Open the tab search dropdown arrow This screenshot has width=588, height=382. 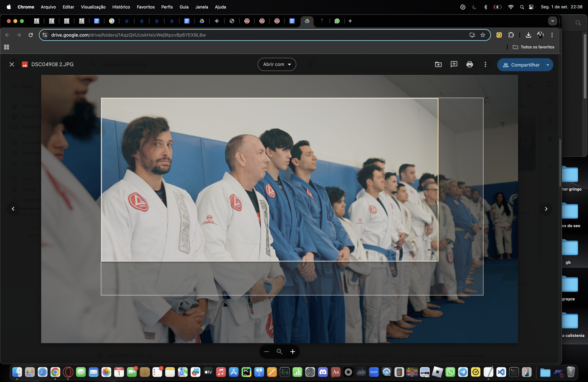[x=552, y=21]
